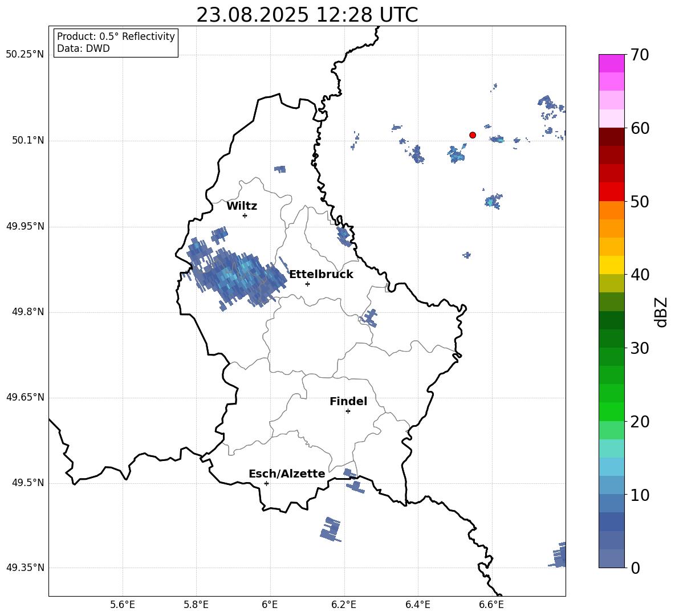Click the dark maroon colorbar segment below 60
The width and height of the screenshot is (675, 616).
pyautogui.click(x=611, y=137)
